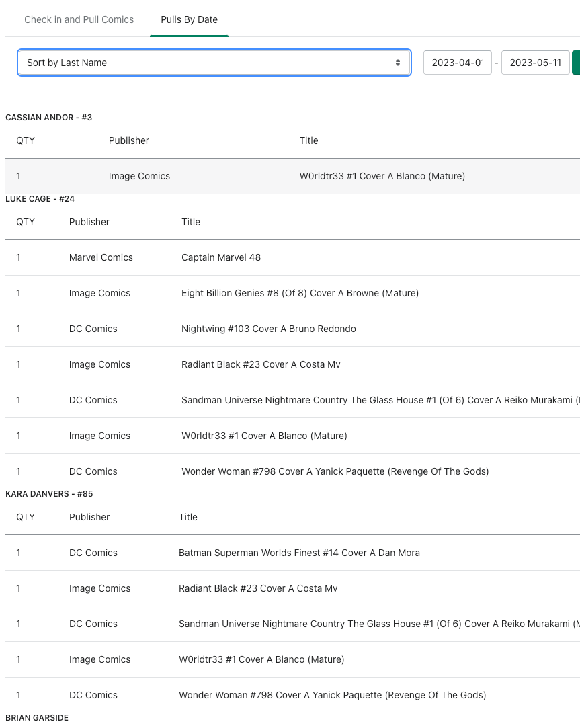Switch to Check in and Pull Comics tab
This screenshot has width=580, height=728.
click(x=79, y=19)
